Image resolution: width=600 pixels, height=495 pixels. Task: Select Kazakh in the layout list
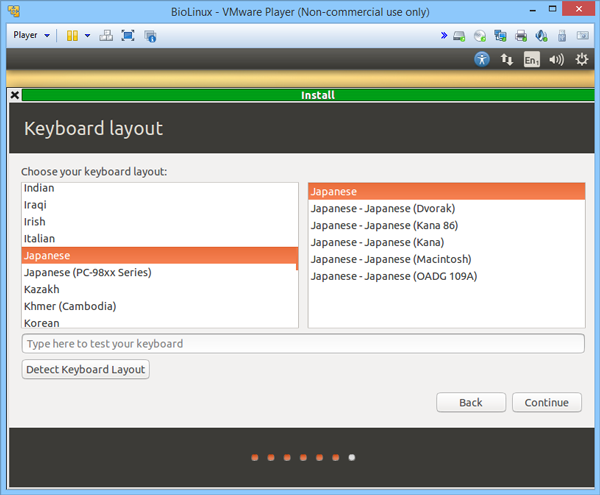tap(160, 289)
